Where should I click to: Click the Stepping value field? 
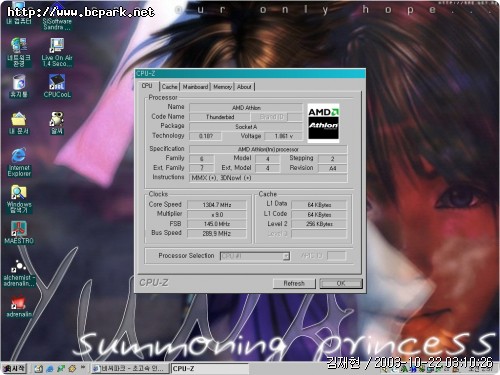click(332, 159)
